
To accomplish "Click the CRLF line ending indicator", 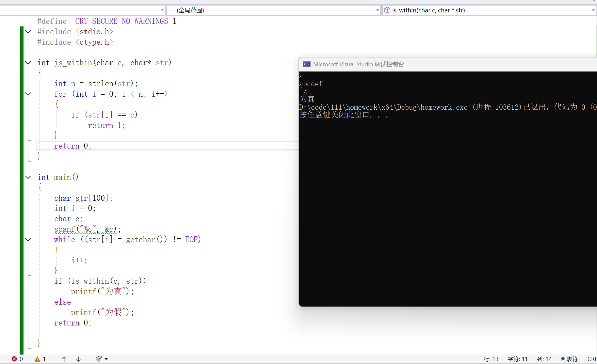I will [592, 359].
